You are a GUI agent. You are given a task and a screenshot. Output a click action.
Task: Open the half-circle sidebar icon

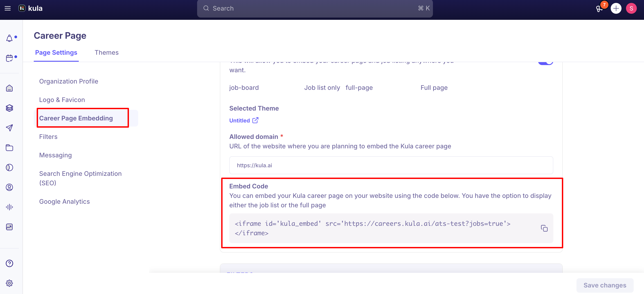pyautogui.click(x=9, y=167)
